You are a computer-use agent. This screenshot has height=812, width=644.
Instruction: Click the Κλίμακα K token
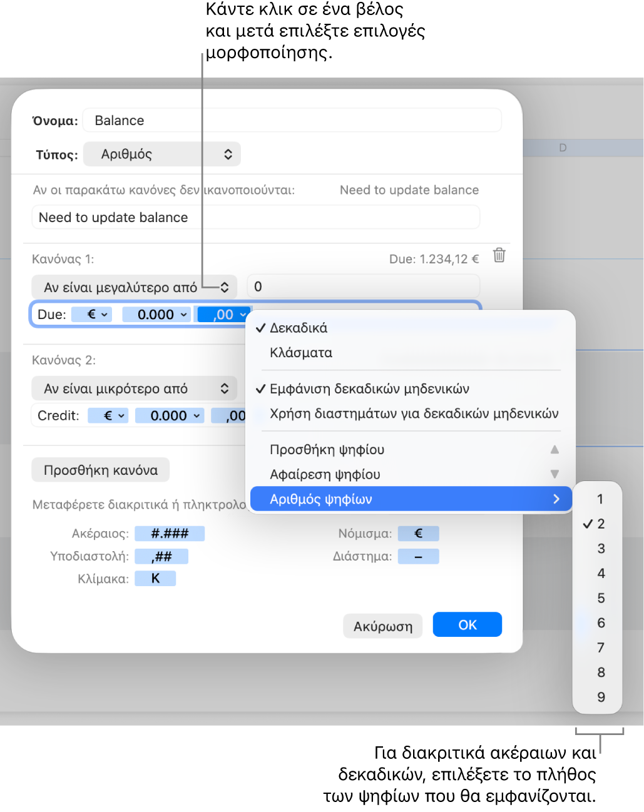pos(155,579)
